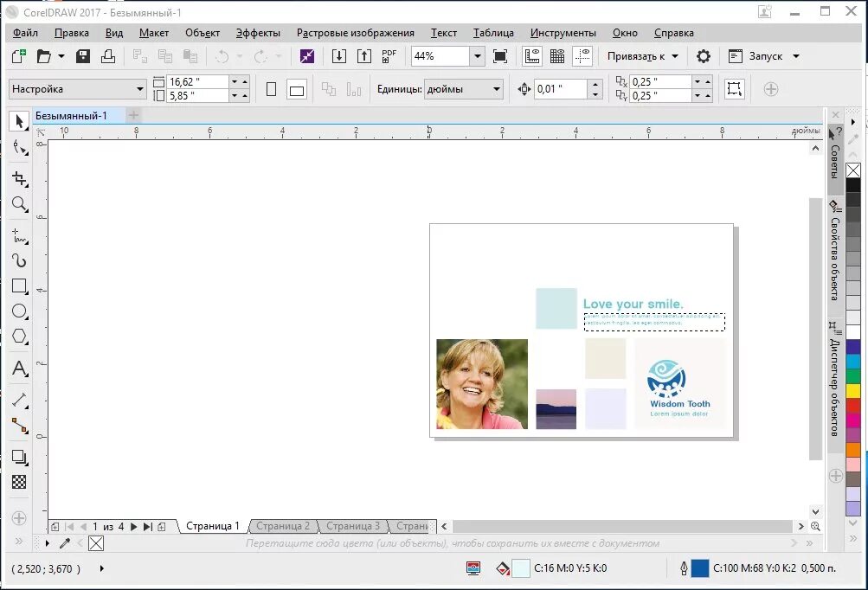The width and height of the screenshot is (868, 590).
Task: Select the Ellipse tool
Action: (x=19, y=311)
